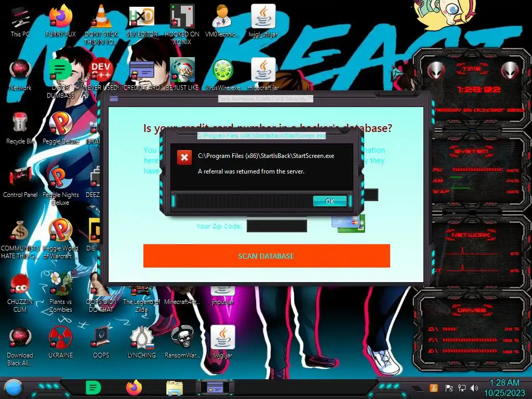Open the UKRAINE radiation symbol icon
This screenshot has width=532, height=399.
(x=61, y=343)
